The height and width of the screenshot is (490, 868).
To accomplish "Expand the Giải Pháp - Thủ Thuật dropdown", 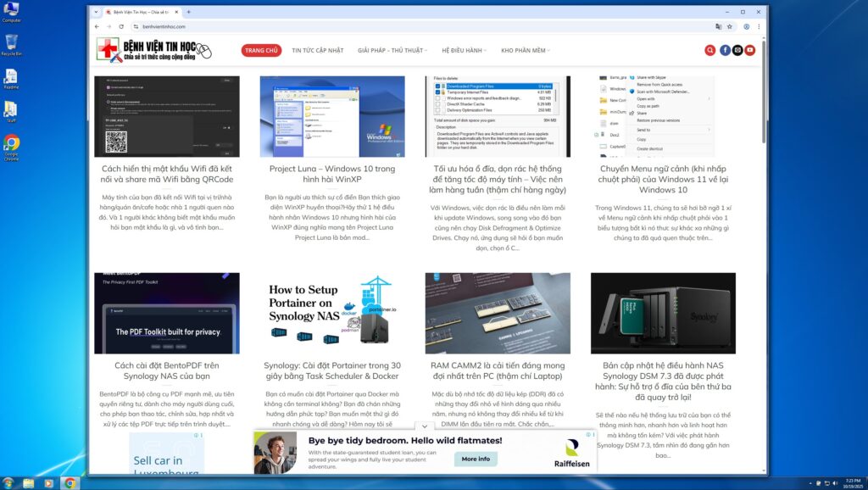I will pyautogui.click(x=392, y=50).
